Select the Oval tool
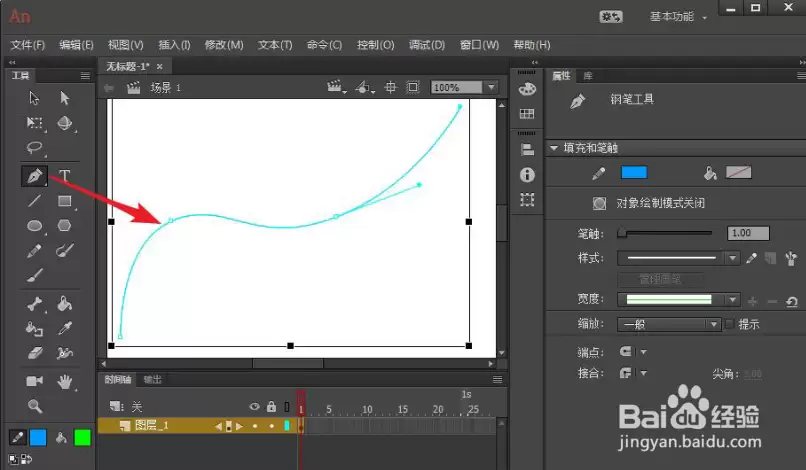This screenshot has width=806, height=470. pos(34,226)
